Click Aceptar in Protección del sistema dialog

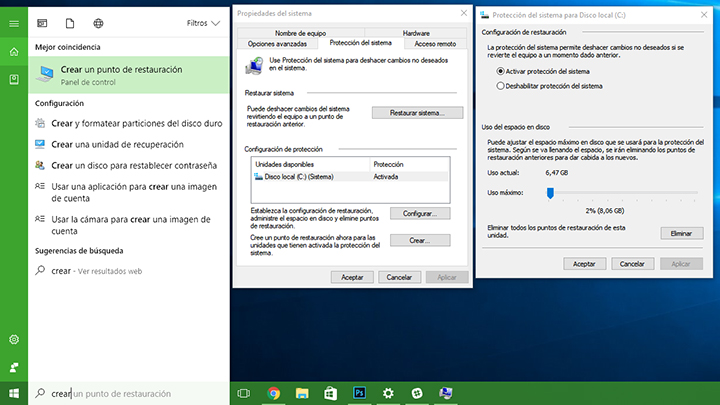pyautogui.click(x=584, y=264)
